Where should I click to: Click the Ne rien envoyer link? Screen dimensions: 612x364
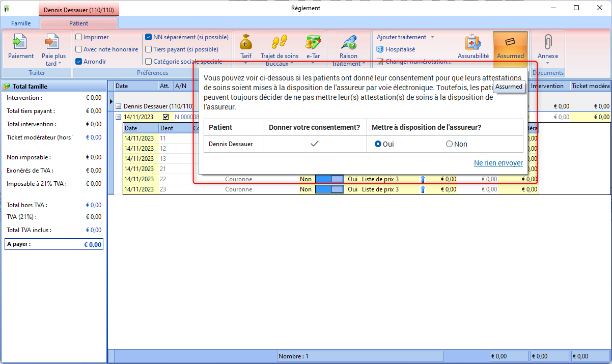498,163
